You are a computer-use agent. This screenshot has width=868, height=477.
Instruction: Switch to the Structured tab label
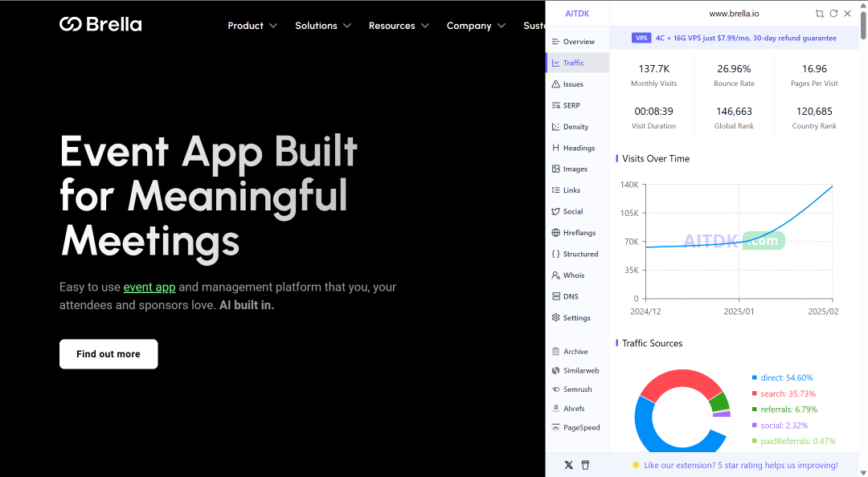(581, 254)
